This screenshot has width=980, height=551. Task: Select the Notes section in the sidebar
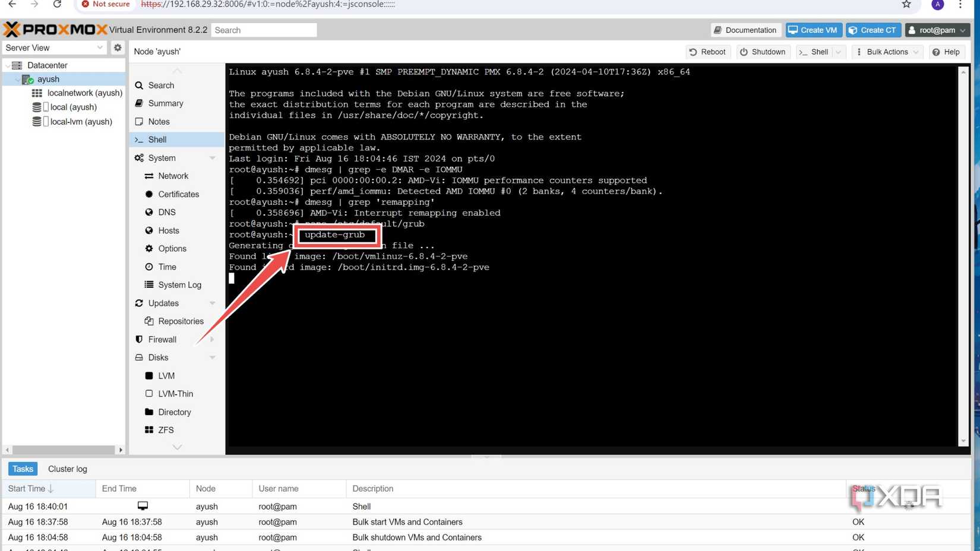(x=159, y=121)
